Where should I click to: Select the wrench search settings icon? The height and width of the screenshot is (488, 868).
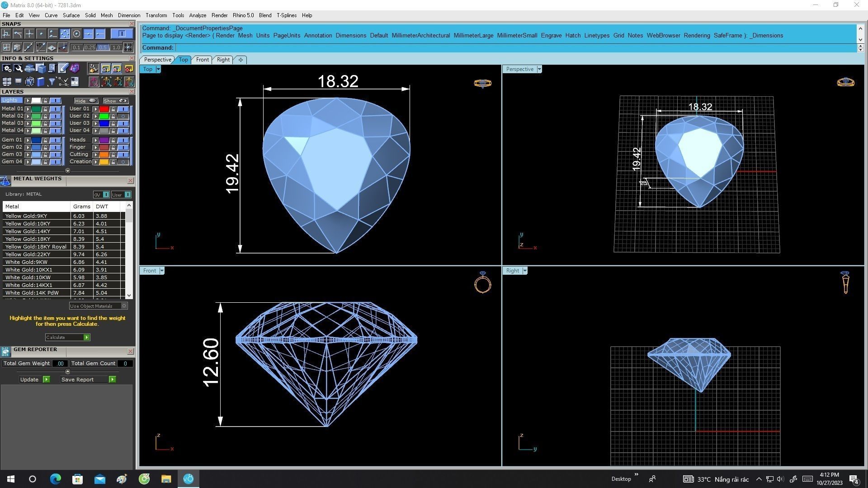[18, 68]
